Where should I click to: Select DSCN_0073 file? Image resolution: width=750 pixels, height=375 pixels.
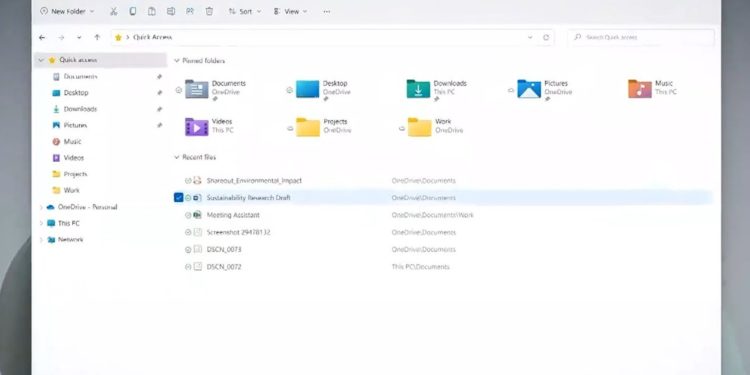(x=224, y=250)
